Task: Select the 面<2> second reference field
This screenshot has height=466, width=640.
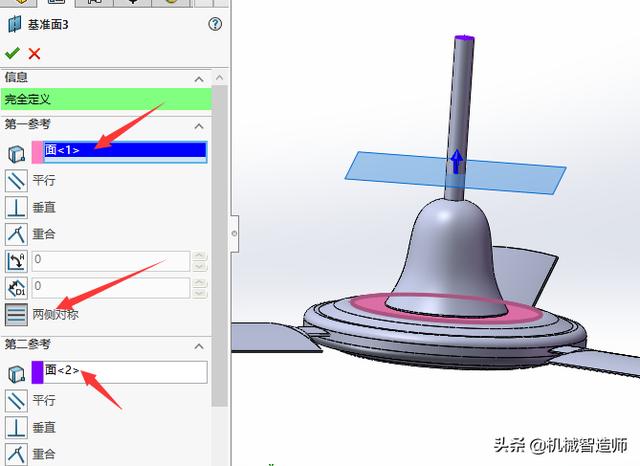Action: click(x=125, y=372)
